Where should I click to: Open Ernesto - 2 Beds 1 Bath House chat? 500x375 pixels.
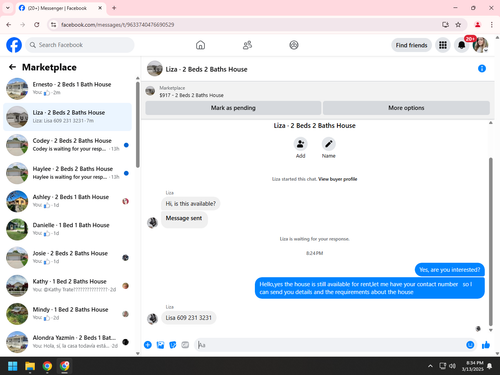coord(67,89)
